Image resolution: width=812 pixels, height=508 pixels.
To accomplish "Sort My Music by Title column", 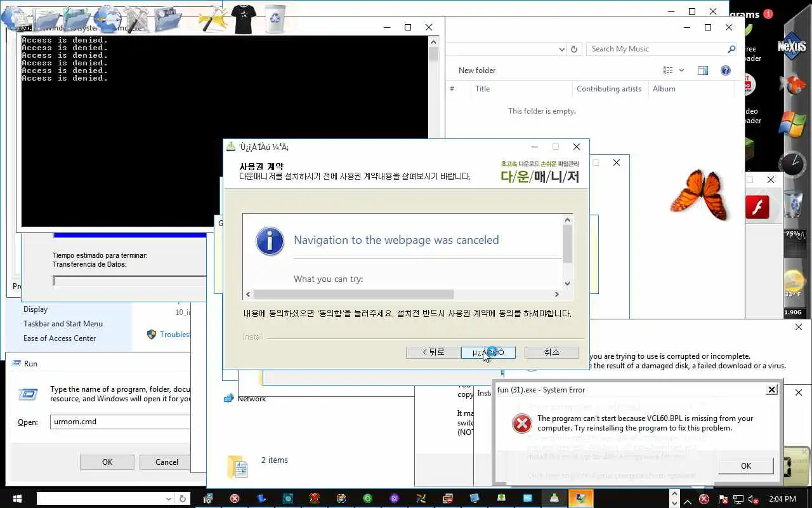I will click(483, 89).
